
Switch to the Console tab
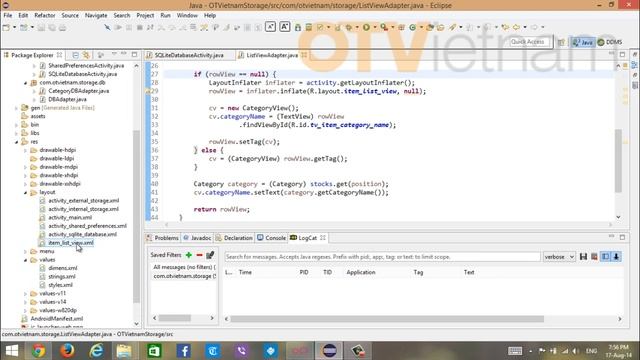(272, 238)
